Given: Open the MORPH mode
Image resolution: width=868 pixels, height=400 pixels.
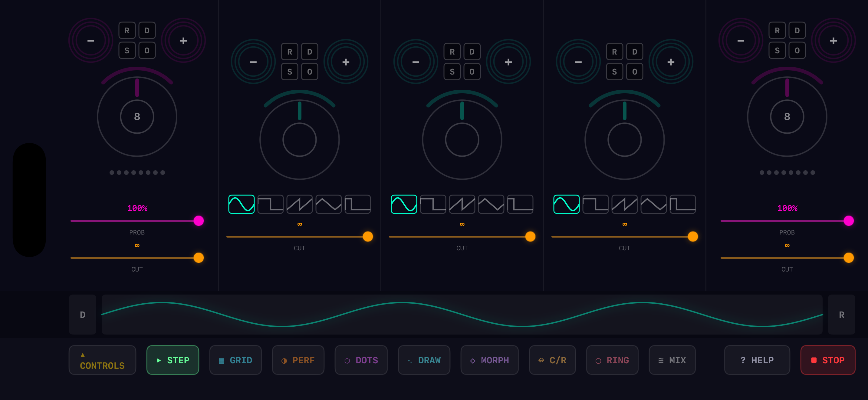Looking at the screenshot, I should click(x=490, y=360).
